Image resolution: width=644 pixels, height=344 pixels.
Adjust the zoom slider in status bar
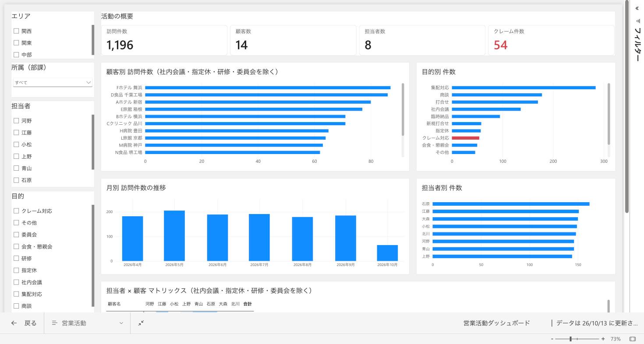[570, 339]
